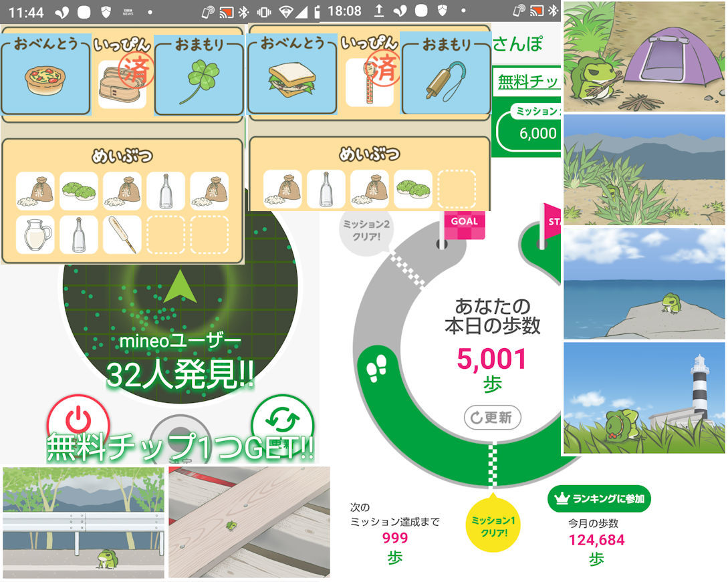Open the frog by the purple tent photo

[644, 56]
